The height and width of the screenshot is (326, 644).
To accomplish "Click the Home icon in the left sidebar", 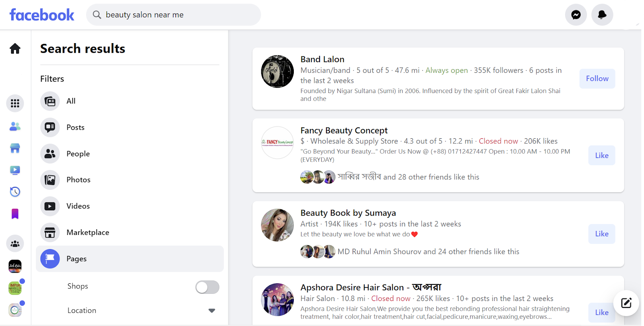I will tap(15, 48).
